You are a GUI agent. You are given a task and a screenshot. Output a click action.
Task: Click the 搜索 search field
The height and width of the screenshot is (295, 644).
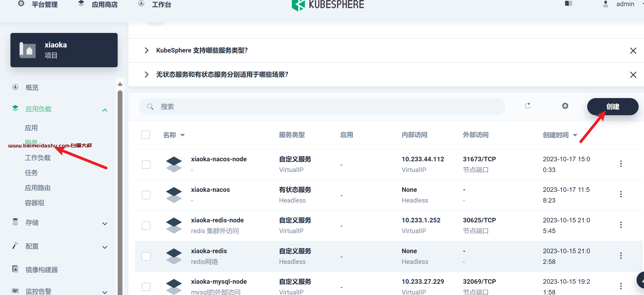(322, 107)
